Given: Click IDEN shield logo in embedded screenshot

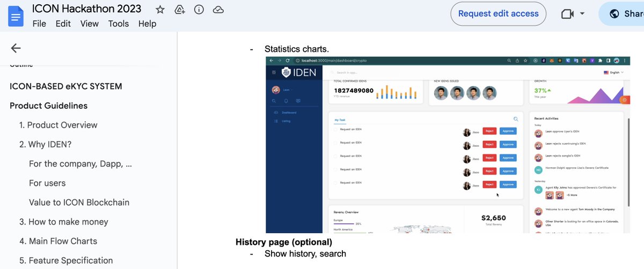Looking at the screenshot, I should [287, 72].
